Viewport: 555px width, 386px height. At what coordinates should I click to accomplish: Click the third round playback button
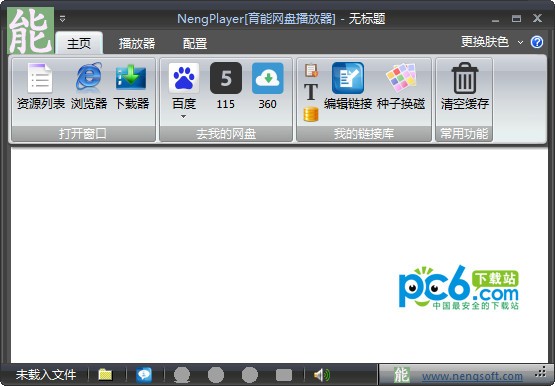(x=250, y=375)
